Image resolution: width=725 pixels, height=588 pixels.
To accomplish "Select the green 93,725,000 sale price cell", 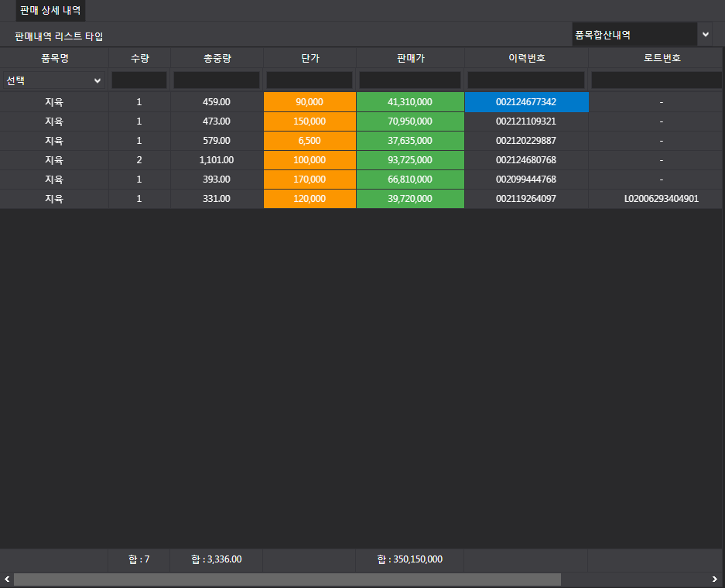I will (x=411, y=160).
